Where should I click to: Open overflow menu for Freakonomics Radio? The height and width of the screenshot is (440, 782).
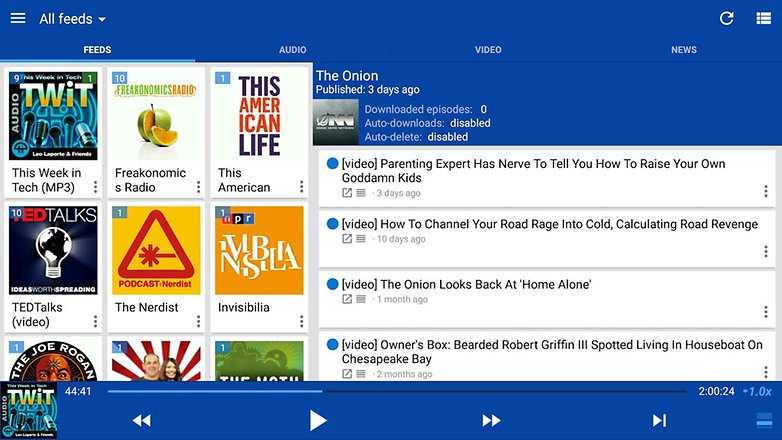point(198,187)
